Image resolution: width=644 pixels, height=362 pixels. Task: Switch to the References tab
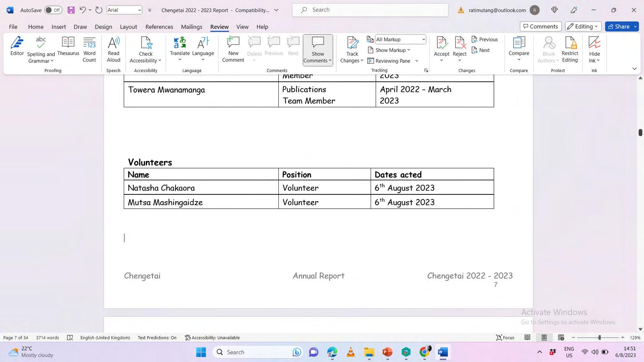(159, 27)
